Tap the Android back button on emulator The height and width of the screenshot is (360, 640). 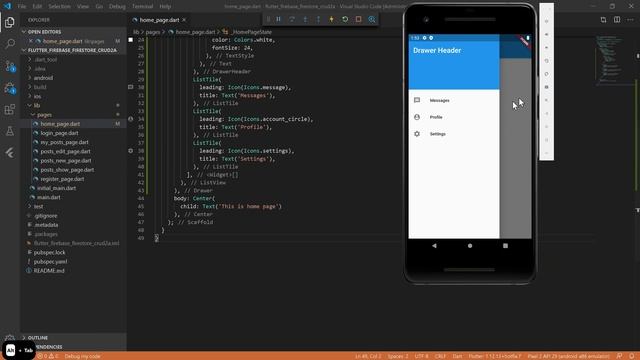pyautogui.click(x=434, y=246)
